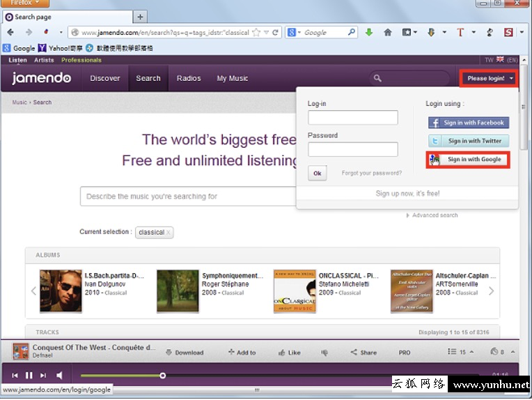This screenshot has width=532, height=400.
Task: Sign in with Google
Action: (x=469, y=160)
